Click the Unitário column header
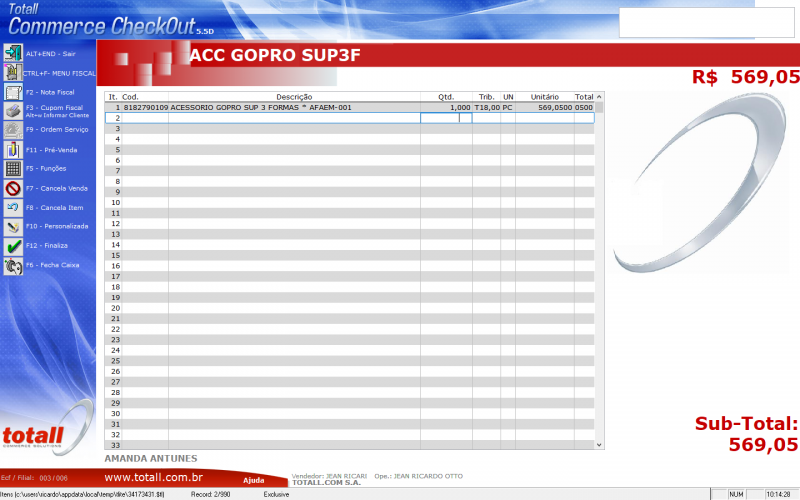The width and height of the screenshot is (800, 500). pyautogui.click(x=544, y=97)
